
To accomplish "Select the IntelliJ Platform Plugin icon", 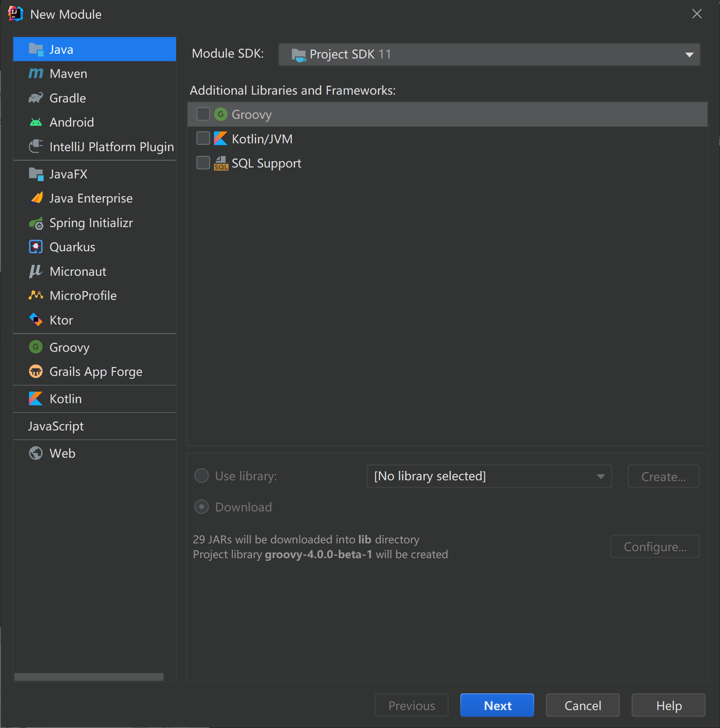I will (36, 147).
